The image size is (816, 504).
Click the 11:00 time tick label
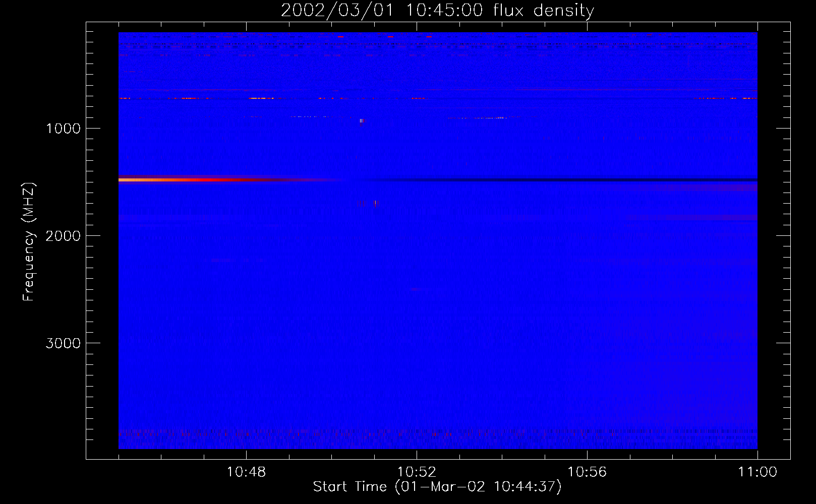(x=757, y=472)
